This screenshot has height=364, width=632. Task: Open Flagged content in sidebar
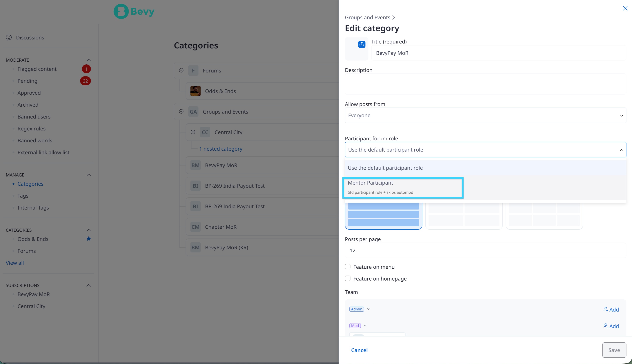[x=37, y=69]
